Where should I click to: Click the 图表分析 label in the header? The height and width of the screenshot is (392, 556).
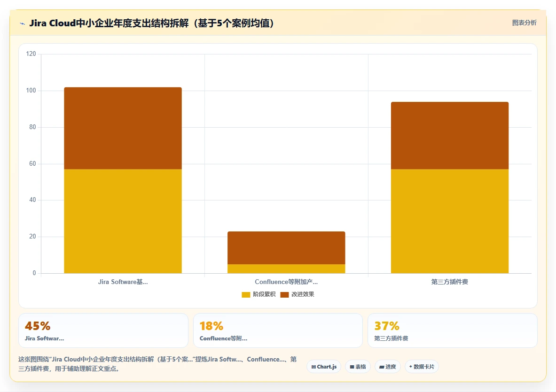[524, 23]
